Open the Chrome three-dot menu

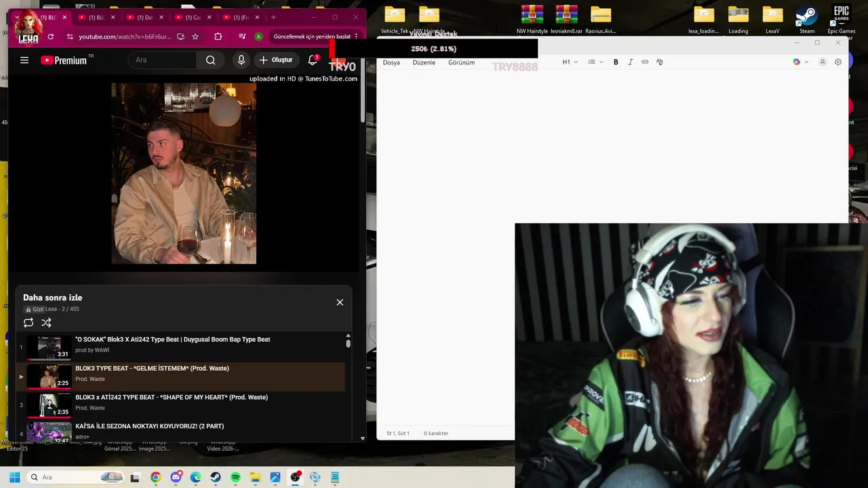pos(356,37)
